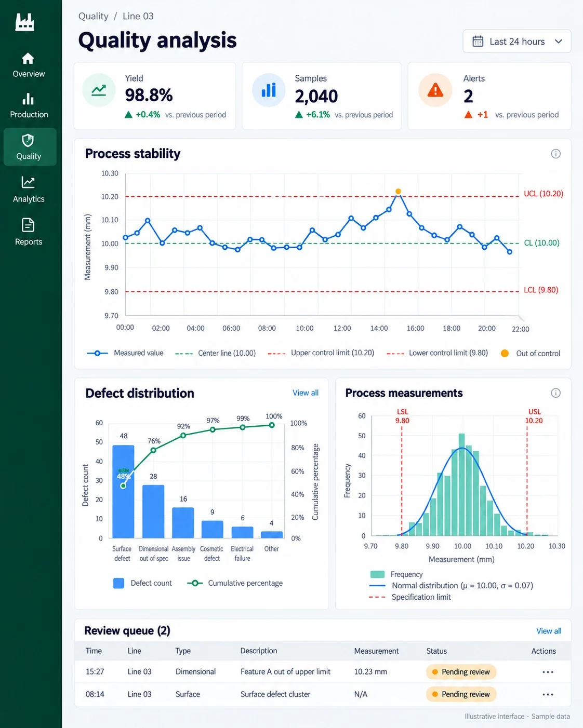Click the Feature A out of upper limit description
583x728 pixels.
point(285,672)
